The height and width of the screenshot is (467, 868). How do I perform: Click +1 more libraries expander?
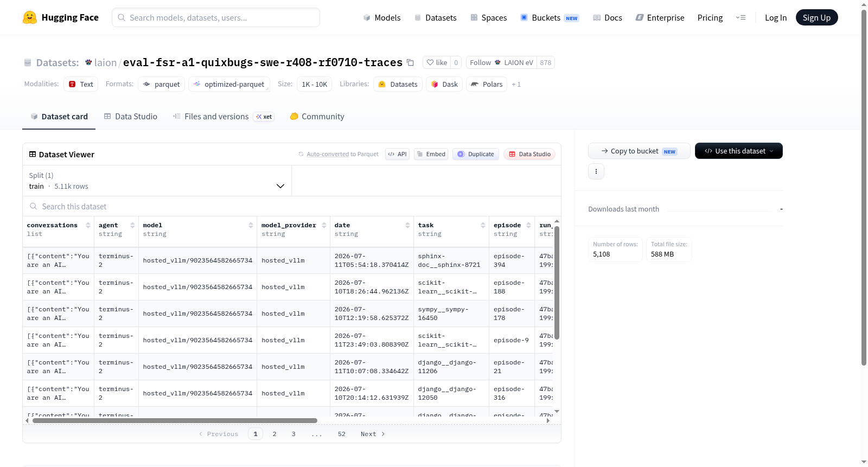[x=516, y=85]
